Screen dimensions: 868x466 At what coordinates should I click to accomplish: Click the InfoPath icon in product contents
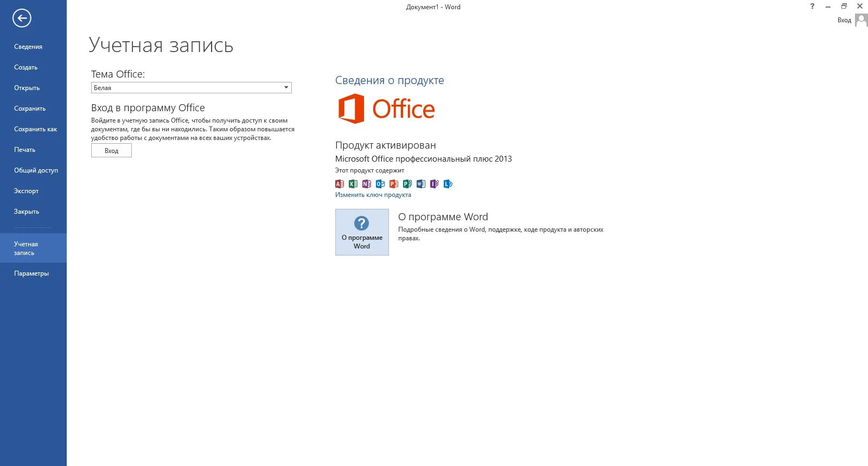tap(435, 184)
